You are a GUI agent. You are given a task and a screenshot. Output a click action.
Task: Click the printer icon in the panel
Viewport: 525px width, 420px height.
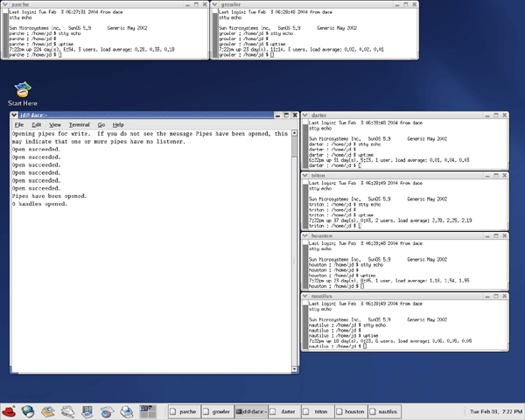coord(125,410)
